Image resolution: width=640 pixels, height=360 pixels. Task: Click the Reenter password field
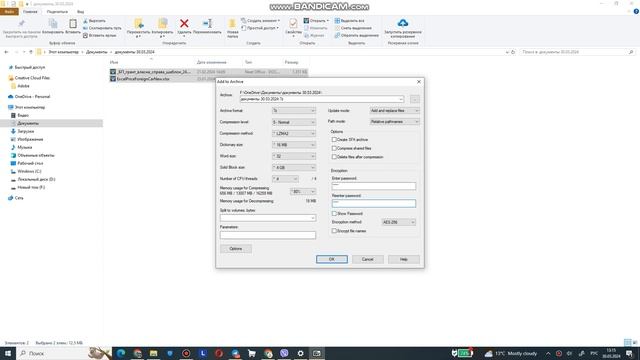coord(374,203)
